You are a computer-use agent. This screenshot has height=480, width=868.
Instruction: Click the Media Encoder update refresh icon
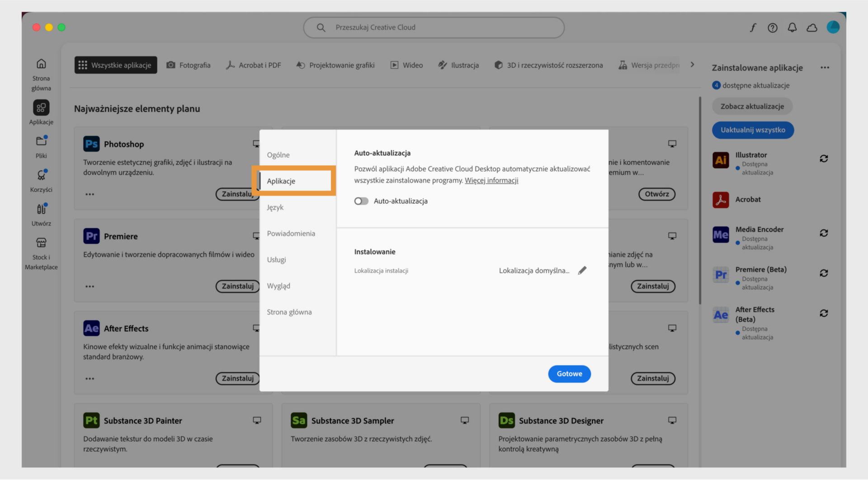point(824,233)
